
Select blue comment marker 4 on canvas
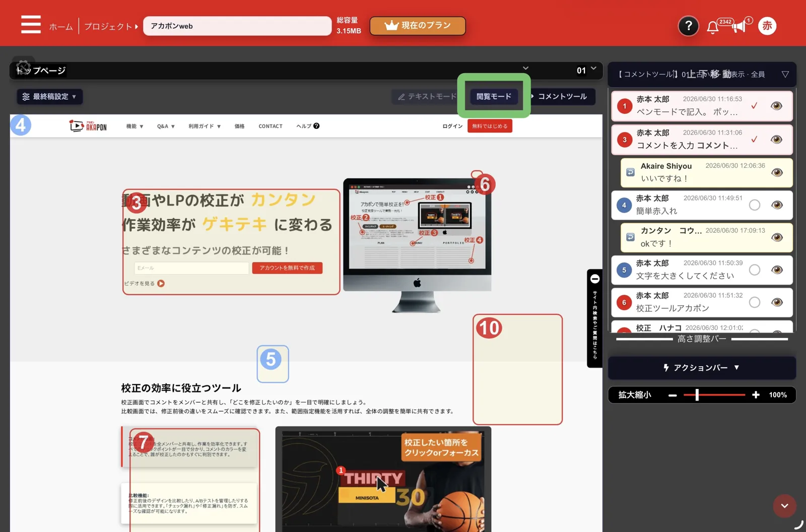(x=21, y=125)
